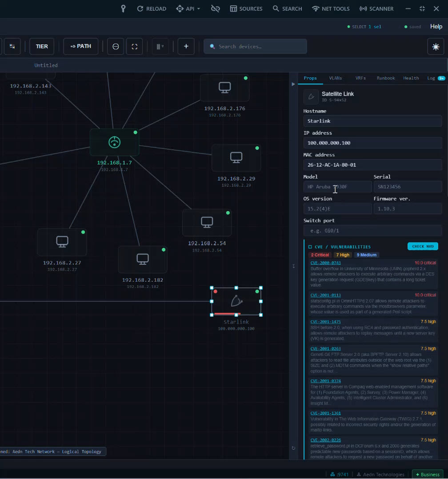The width and height of the screenshot is (448, 479).
Task: Click the refresh icon beside CVE list
Action: (293, 448)
